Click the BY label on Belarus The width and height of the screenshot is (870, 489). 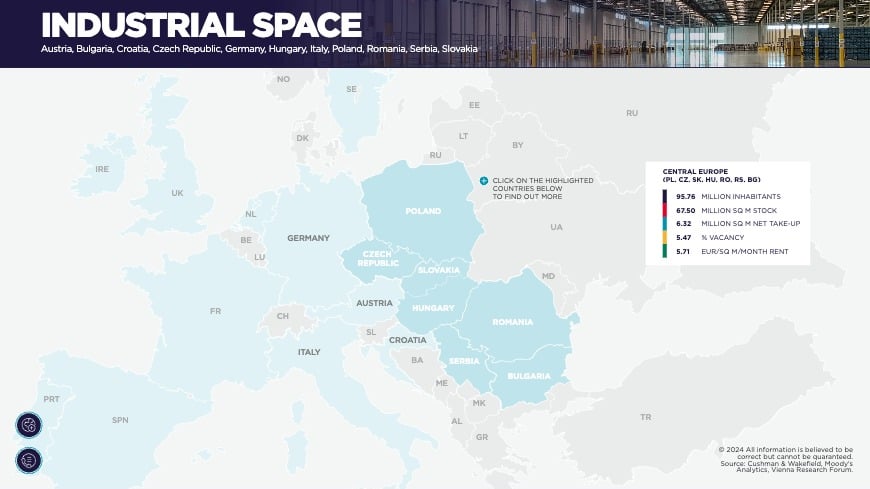coord(518,145)
